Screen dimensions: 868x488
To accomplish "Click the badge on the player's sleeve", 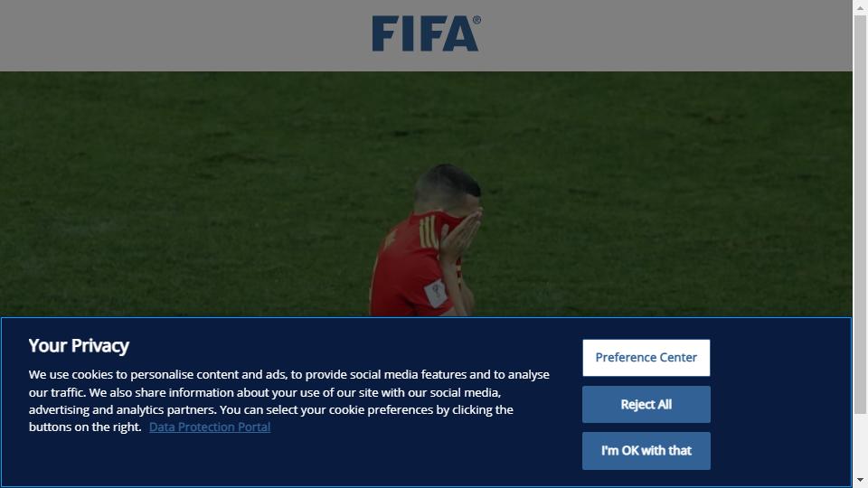I will point(436,293).
